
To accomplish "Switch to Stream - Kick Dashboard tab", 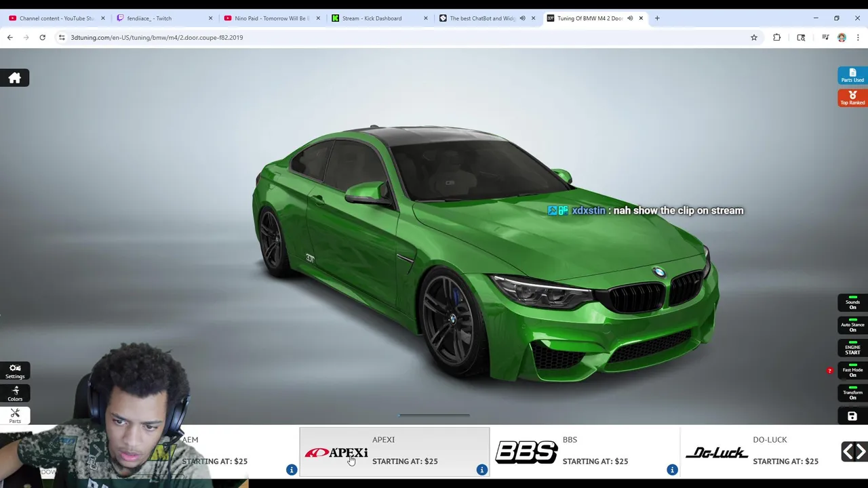I will click(x=378, y=18).
